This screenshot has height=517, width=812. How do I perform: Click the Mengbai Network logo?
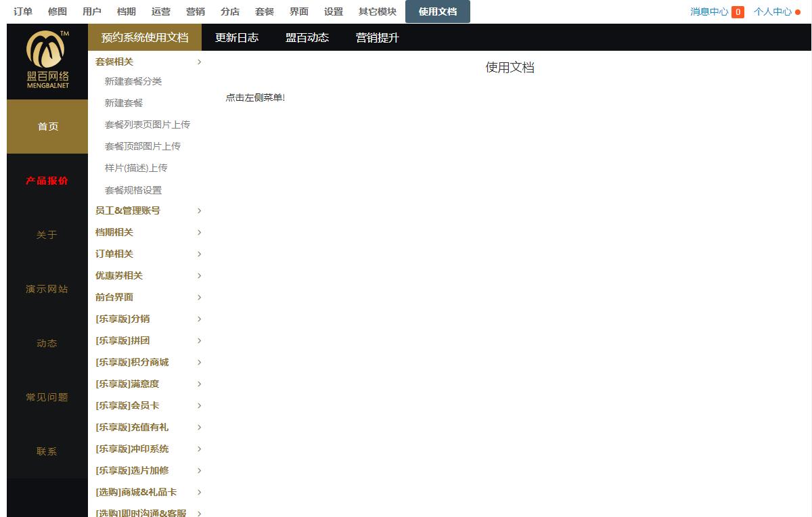[47, 61]
